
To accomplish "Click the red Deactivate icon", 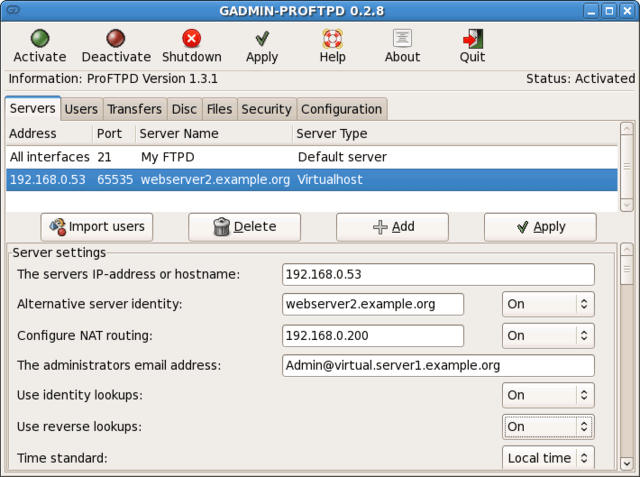I will (x=116, y=38).
